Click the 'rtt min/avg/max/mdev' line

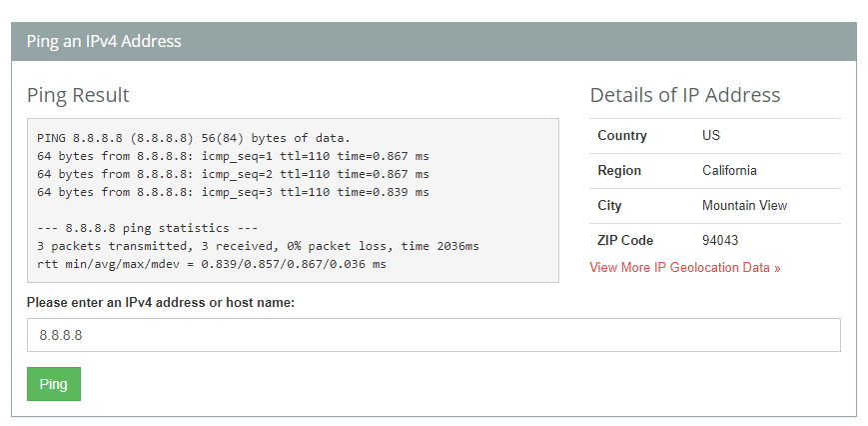[x=212, y=264]
